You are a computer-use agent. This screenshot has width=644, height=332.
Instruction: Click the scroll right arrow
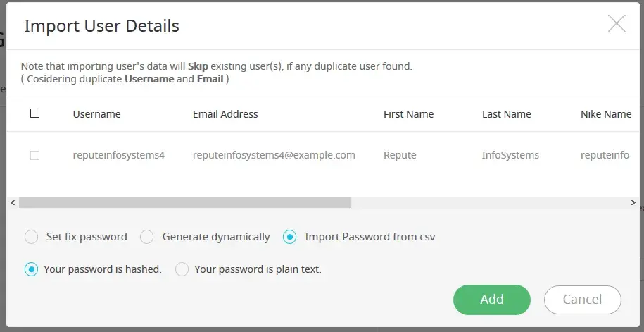pos(633,202)
